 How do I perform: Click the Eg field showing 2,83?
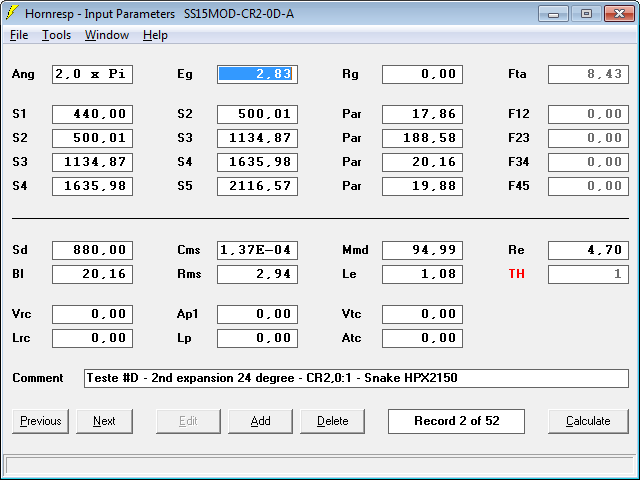257,74
